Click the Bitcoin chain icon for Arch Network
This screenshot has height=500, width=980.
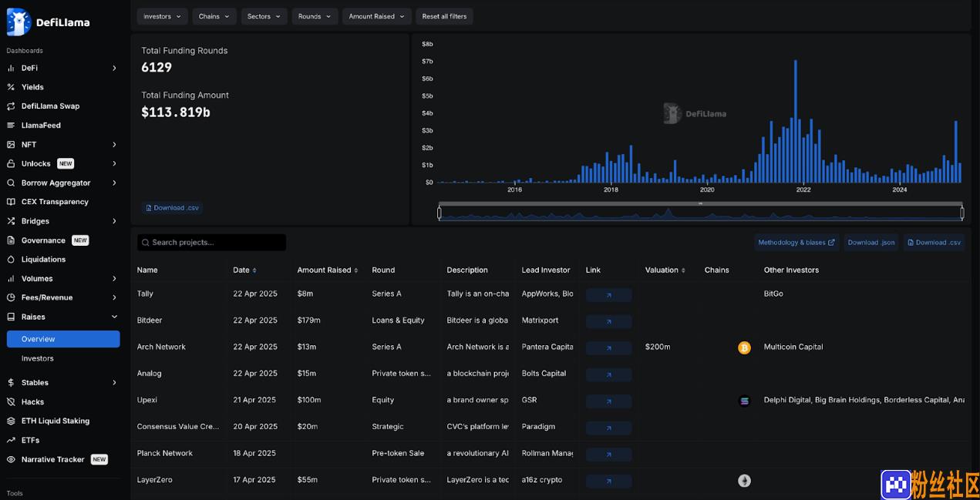click(744, 348)
